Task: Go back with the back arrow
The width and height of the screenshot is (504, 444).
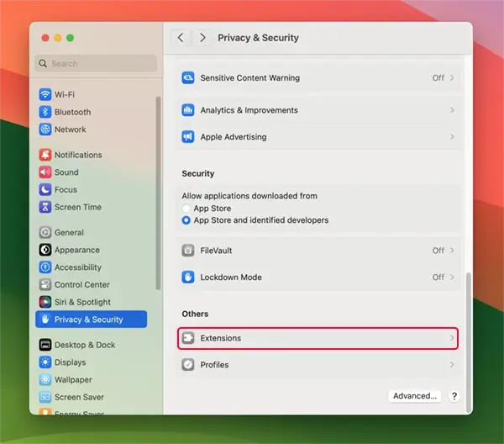Action: tap(181, 38)
